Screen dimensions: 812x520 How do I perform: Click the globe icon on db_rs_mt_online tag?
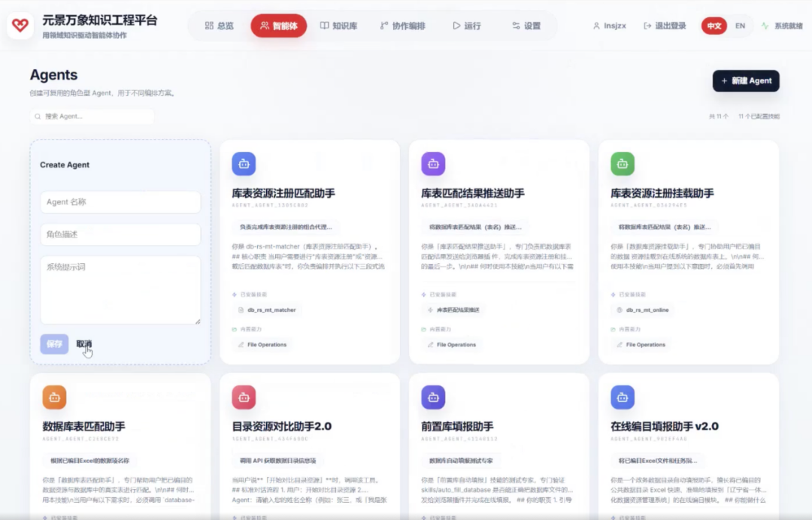pos(620,310)
